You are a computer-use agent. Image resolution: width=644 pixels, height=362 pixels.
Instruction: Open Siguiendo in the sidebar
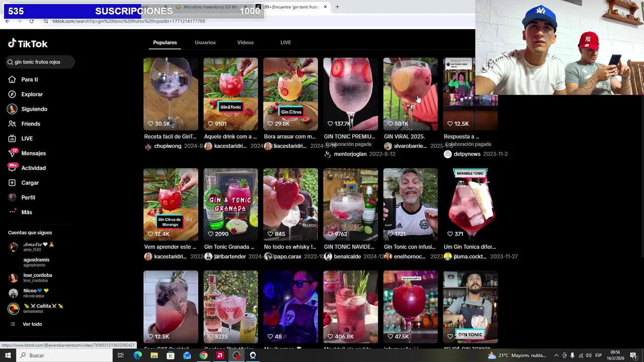point(34,109)
